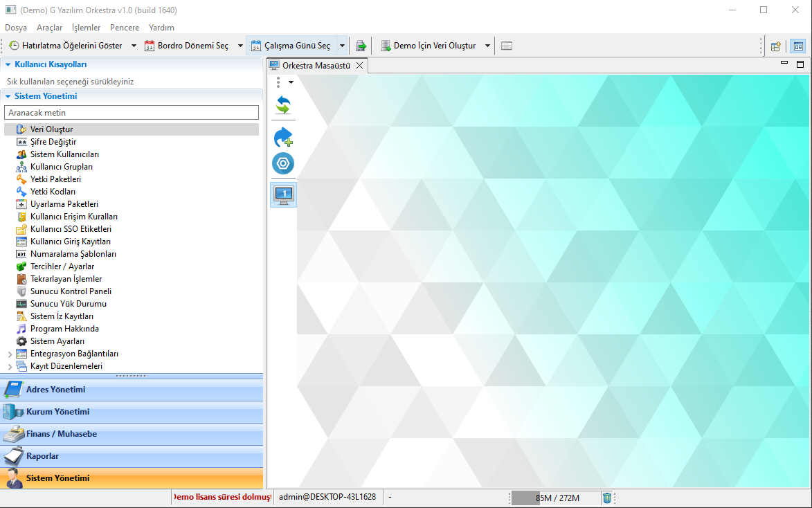Click the export icon beside Çalışma Günü Seç

tap(361, 46)
